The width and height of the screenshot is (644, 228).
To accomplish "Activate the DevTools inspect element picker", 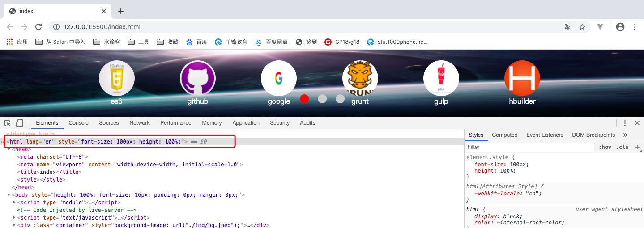I will [x=8, y=123].
